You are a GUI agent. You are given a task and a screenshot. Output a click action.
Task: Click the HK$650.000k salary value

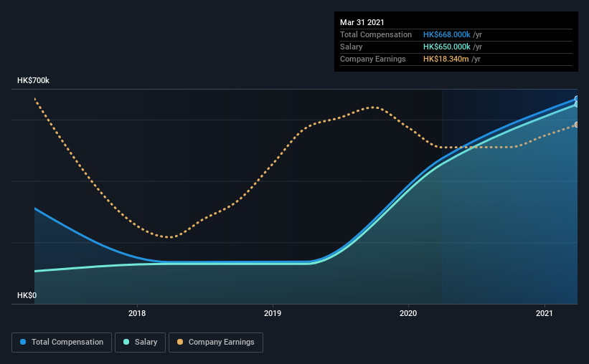tap(447, 47)
